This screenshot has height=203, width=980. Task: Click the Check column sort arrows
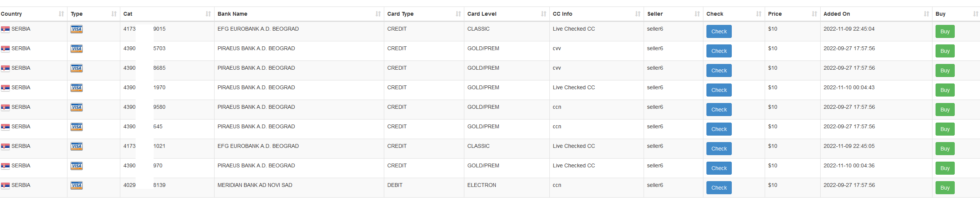pos(759,14)
